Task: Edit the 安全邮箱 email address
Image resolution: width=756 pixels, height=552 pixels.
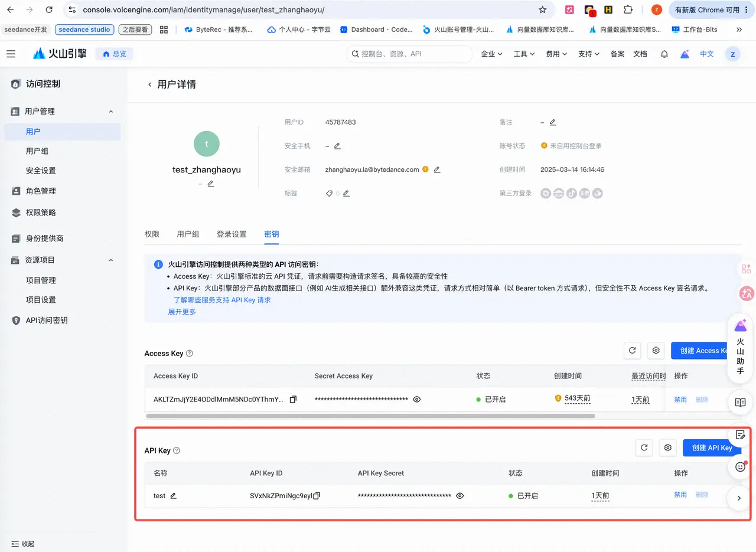Action: (x=437, y=169)
